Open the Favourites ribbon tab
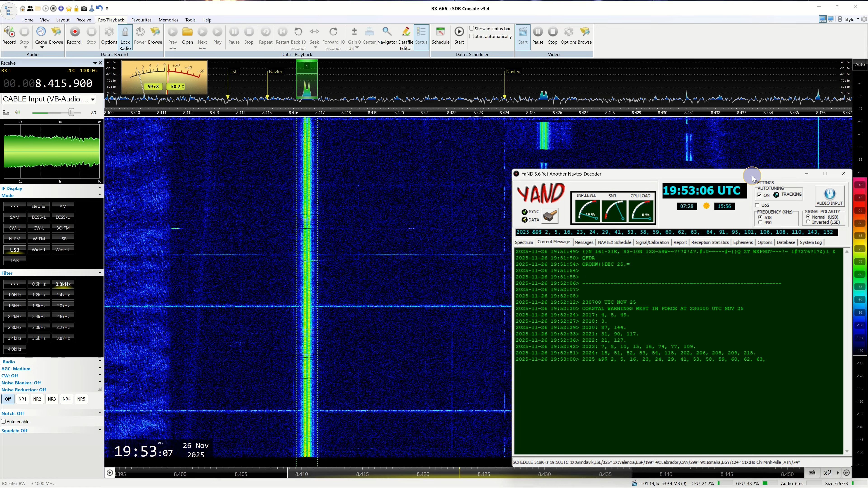 click(141, 20)
